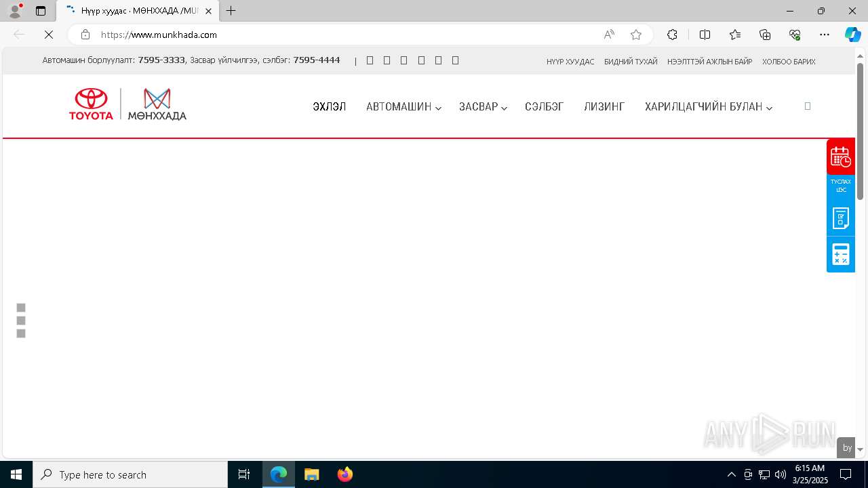Open the red service booking calendar icon
This screenshot has width=868, height=488.
click(x=841, y=157)
